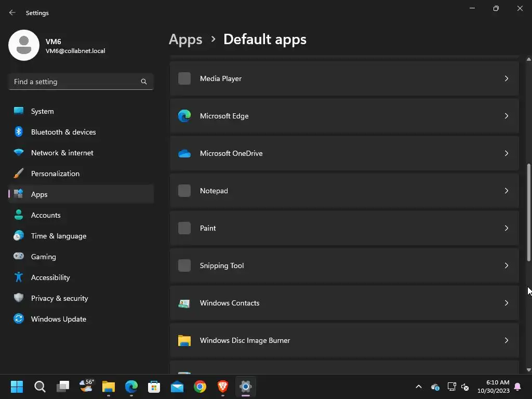Image resolution: width=532 pixels, height=399 pixels.
Task: Open Microsoft Store from taskbar
Action: coord(154,387)
